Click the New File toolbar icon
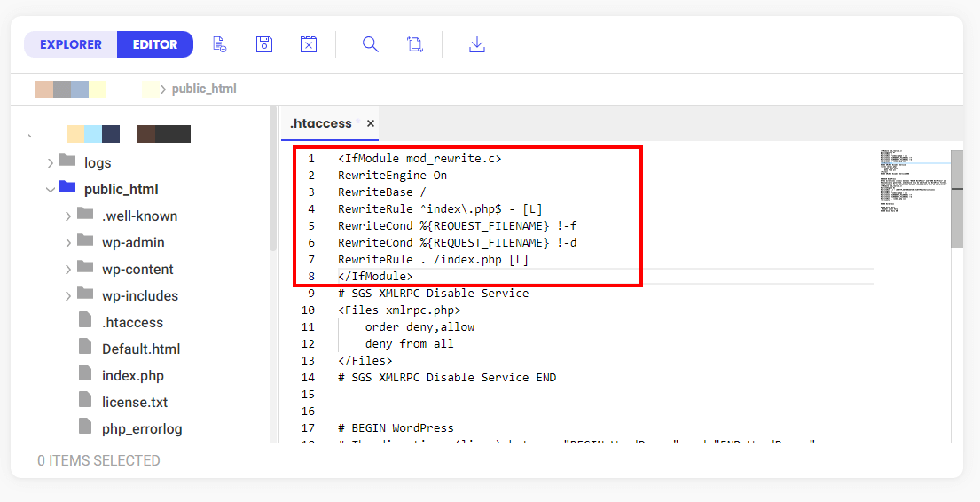Viewport: 980px width, 502px height. [x=220, y=44]
